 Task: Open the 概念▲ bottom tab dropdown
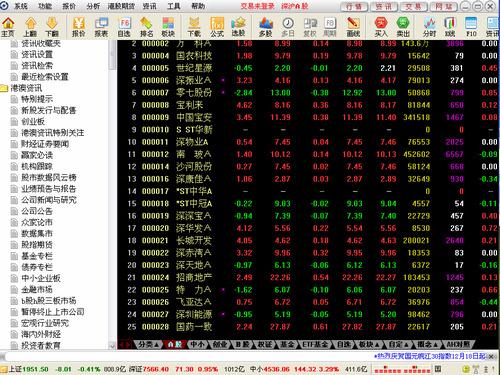tap(427, 344)
